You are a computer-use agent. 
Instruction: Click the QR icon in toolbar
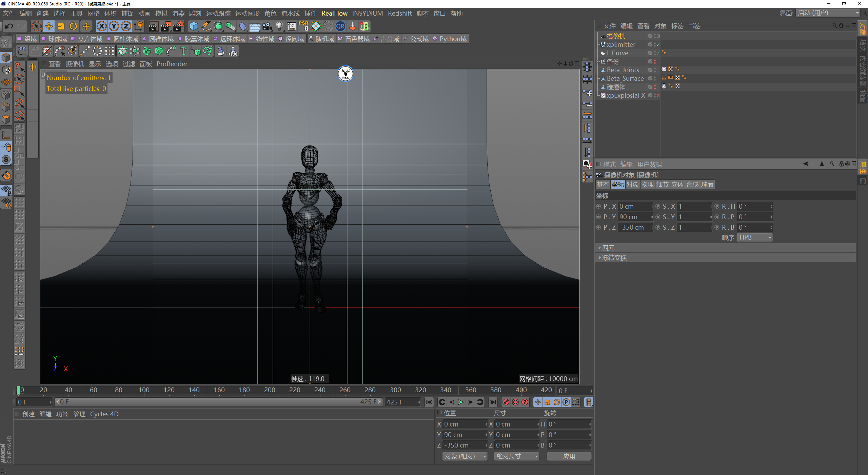(340, 26)
